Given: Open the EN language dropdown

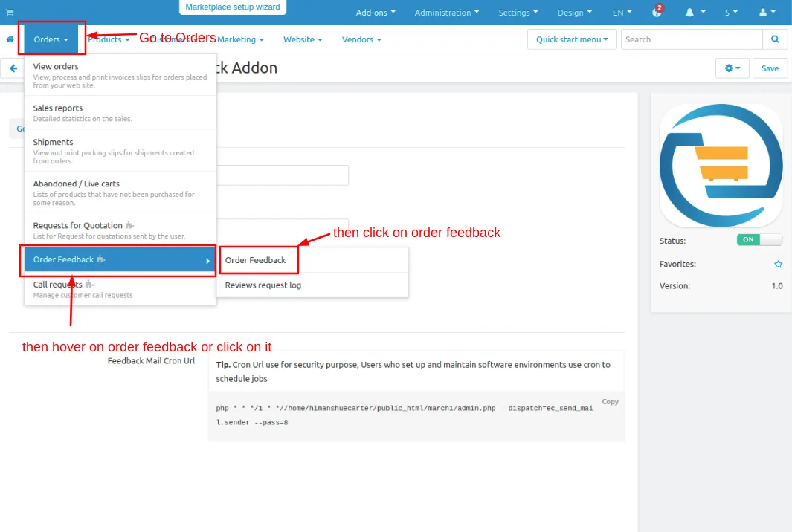Looking at the screenshot, I should [622, 13].
